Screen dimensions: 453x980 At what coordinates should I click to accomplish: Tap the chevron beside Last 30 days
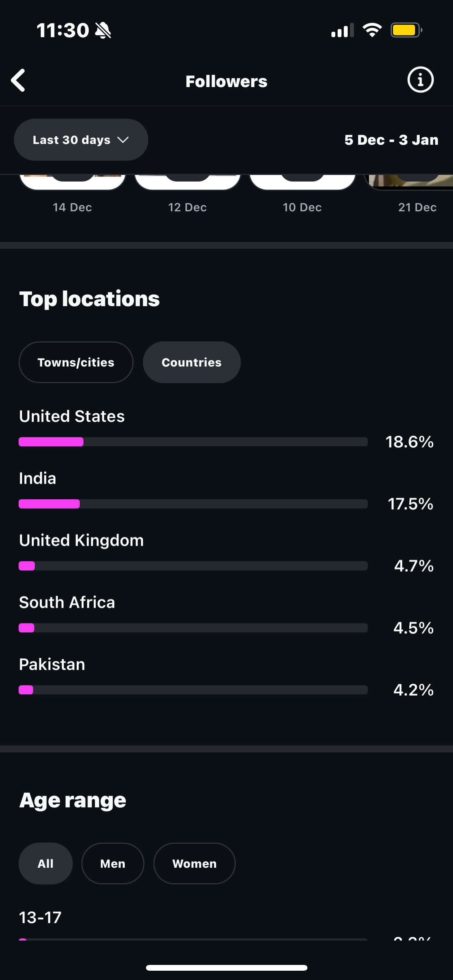click(x=123, y=140)
